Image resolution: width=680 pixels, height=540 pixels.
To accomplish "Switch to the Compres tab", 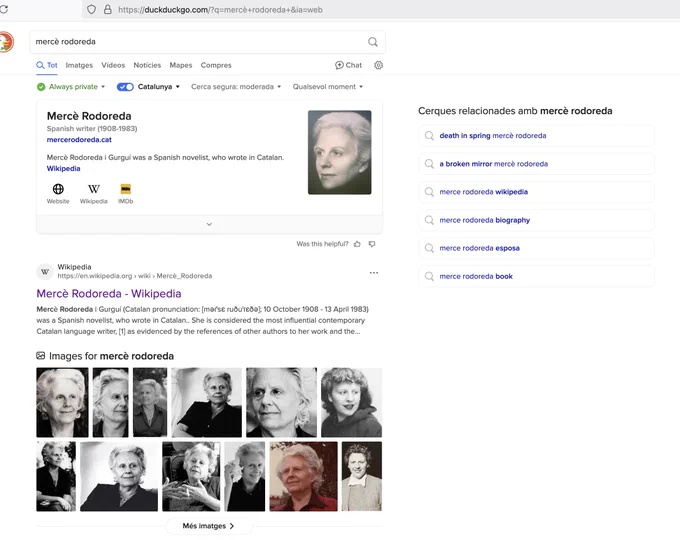I will click(216, 65).
